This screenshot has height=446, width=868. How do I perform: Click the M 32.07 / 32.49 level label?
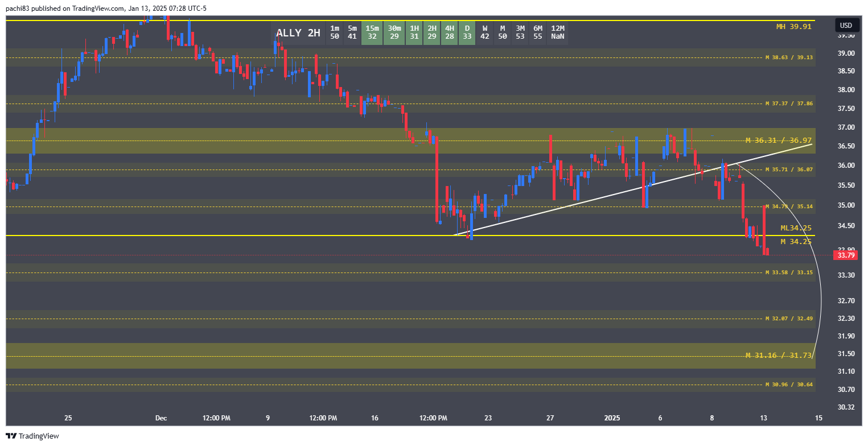[x=788, y=319]
